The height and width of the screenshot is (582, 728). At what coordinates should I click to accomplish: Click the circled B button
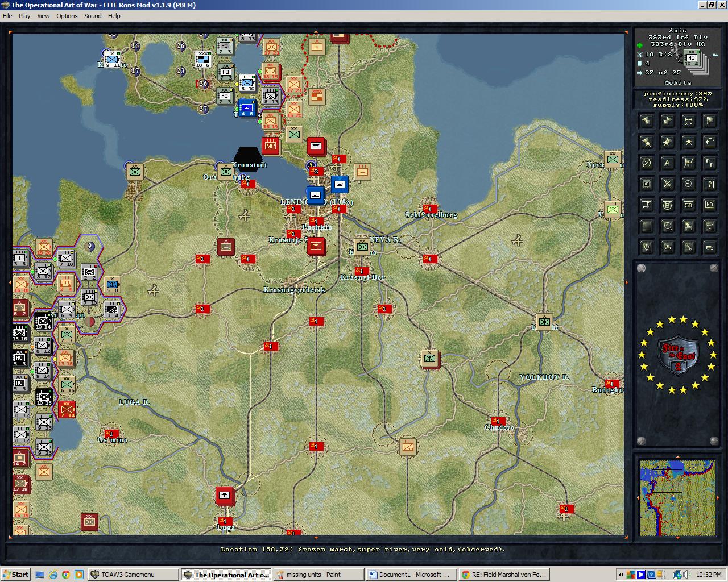[667, 205]
